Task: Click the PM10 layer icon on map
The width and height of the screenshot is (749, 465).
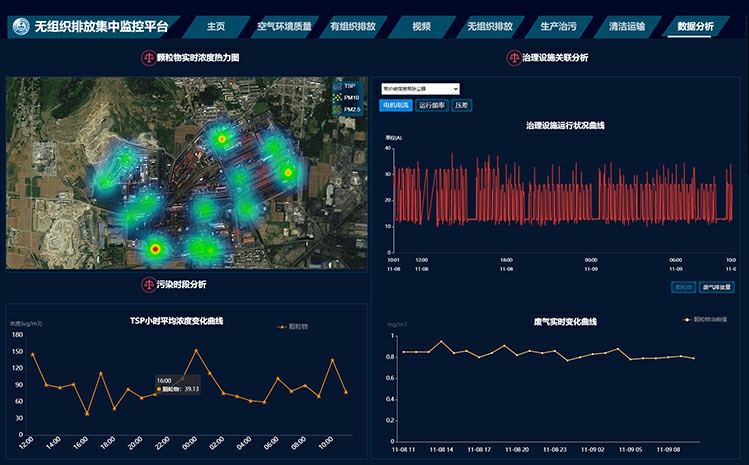Action: [x=338, y=98]
